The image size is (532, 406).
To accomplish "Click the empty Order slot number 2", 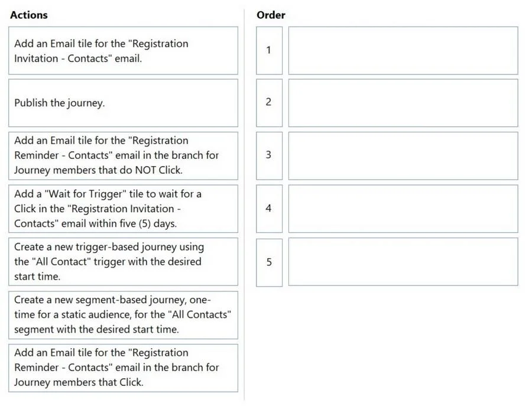I will [403, 103].
